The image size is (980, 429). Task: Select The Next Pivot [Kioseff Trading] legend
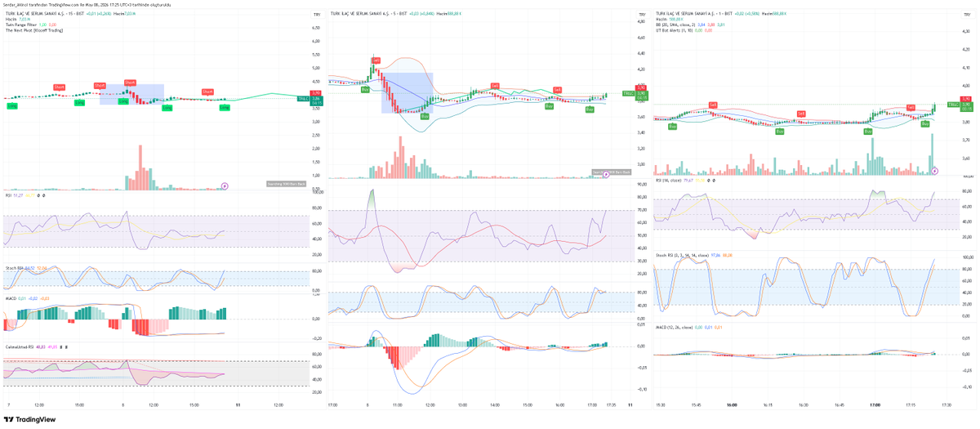pyautogui.click(x=33, y=30)
